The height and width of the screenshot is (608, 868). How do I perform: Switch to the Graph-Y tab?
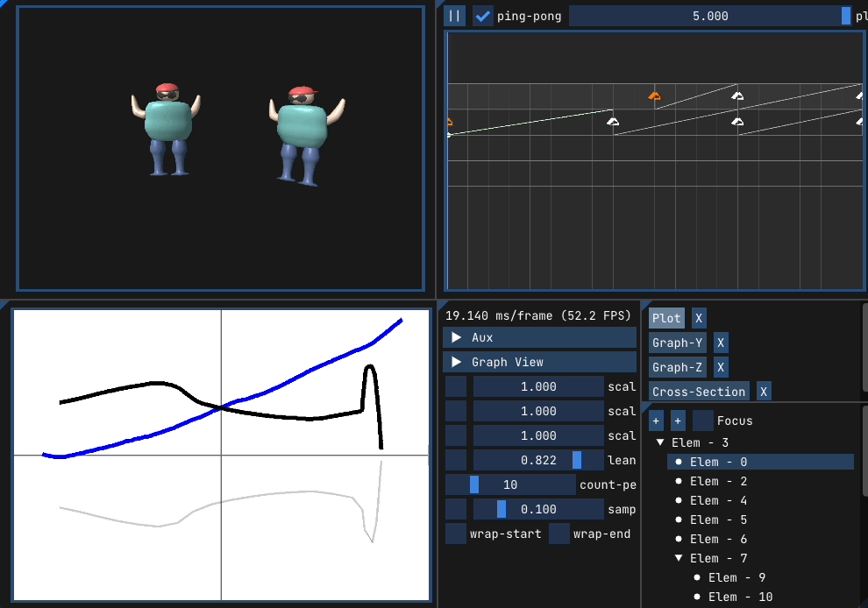click(x=677, y=343)
